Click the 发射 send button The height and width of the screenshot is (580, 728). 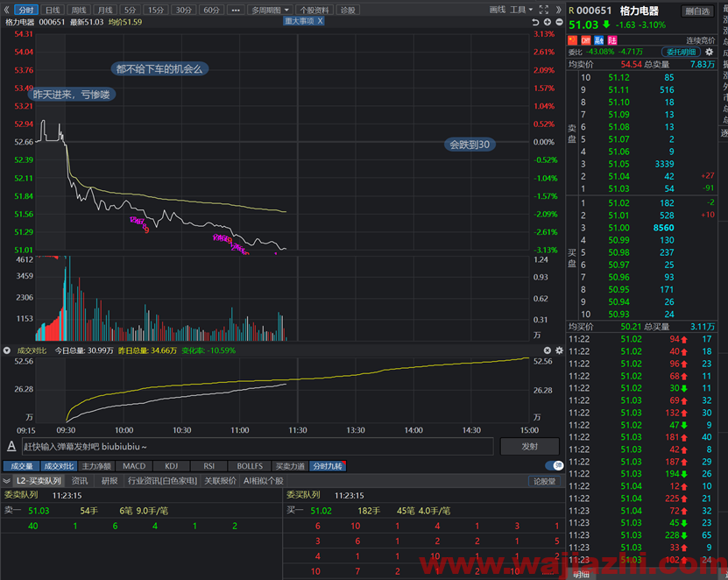[x=529, y=446]
